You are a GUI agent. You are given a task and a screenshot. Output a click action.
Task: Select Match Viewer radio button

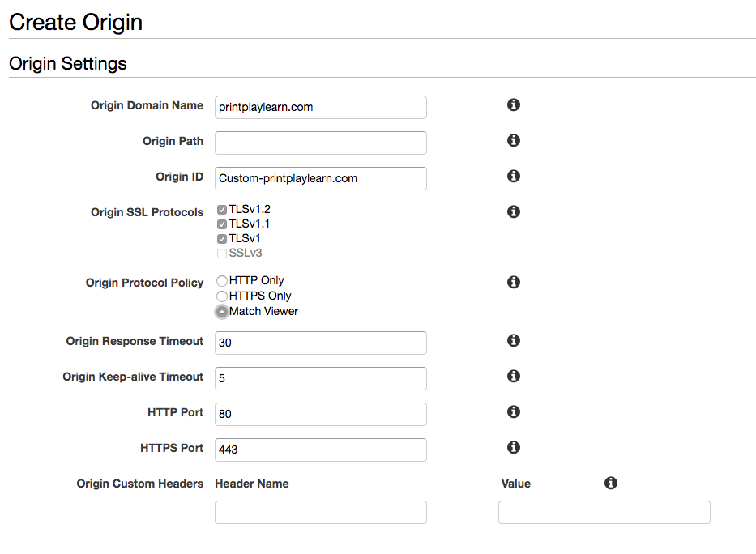pos(222,312)
